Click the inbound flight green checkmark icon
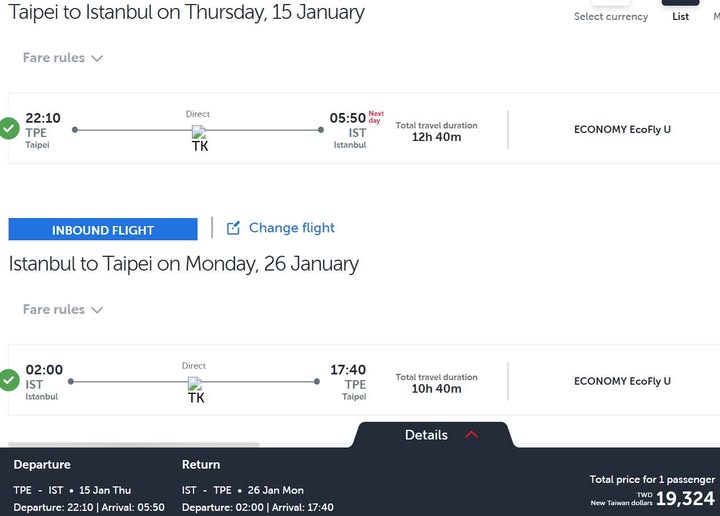Screen dimensions: 720x516 [x=9, y=380]
